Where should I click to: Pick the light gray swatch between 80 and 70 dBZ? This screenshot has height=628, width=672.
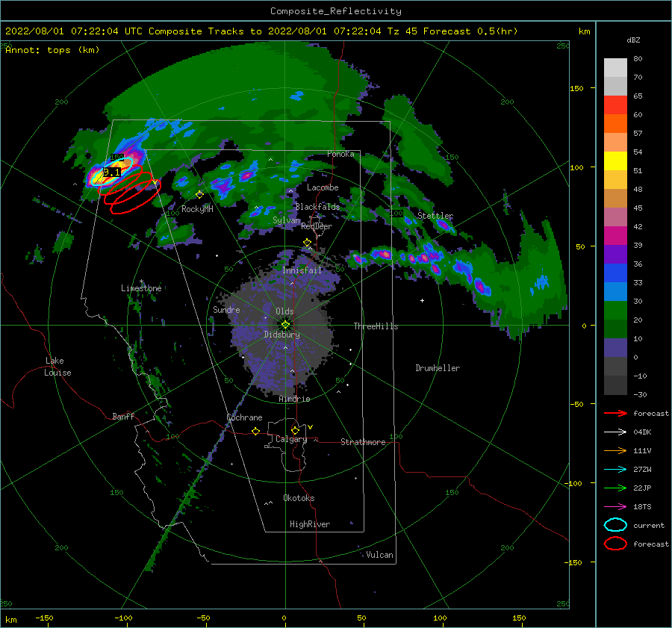[615, 68]
